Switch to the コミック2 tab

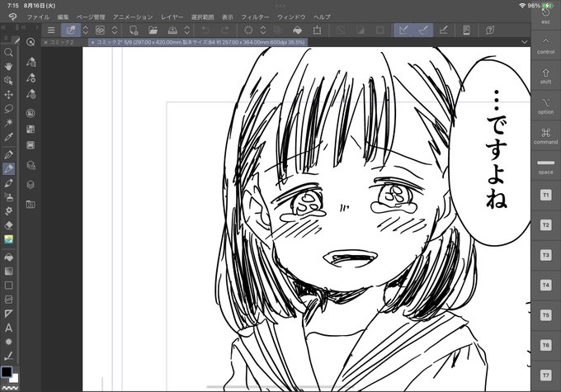click(x=62, y=42)
